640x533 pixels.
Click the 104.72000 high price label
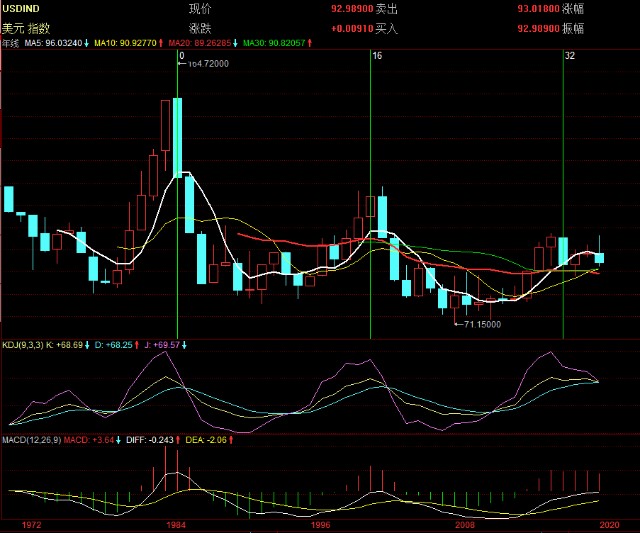[x=208, y=64]
